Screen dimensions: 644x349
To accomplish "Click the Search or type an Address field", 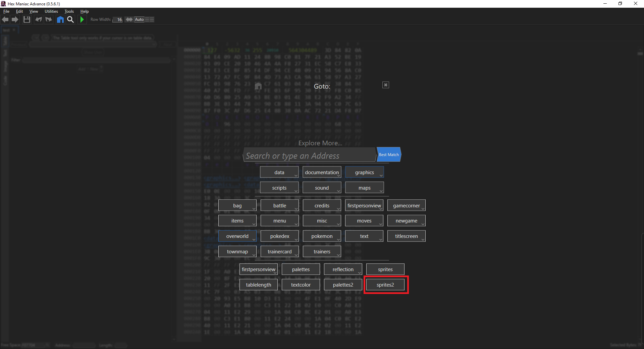I will pos(309,156).
